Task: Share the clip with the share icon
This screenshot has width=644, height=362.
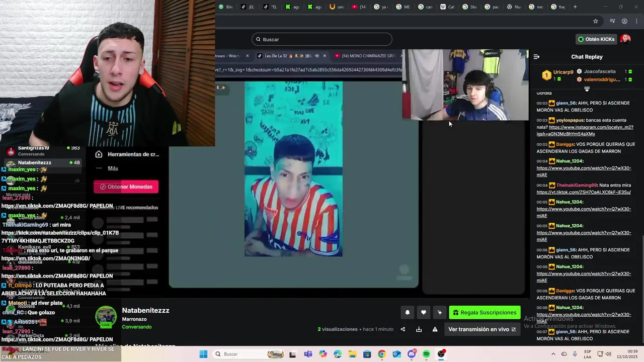Action: (x=403, y=329)
